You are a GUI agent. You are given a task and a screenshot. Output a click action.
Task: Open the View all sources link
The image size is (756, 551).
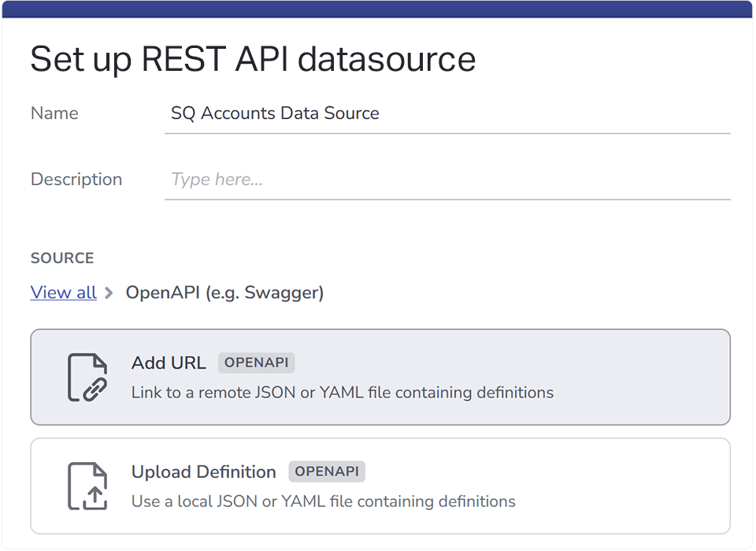[x=64, y=293]
